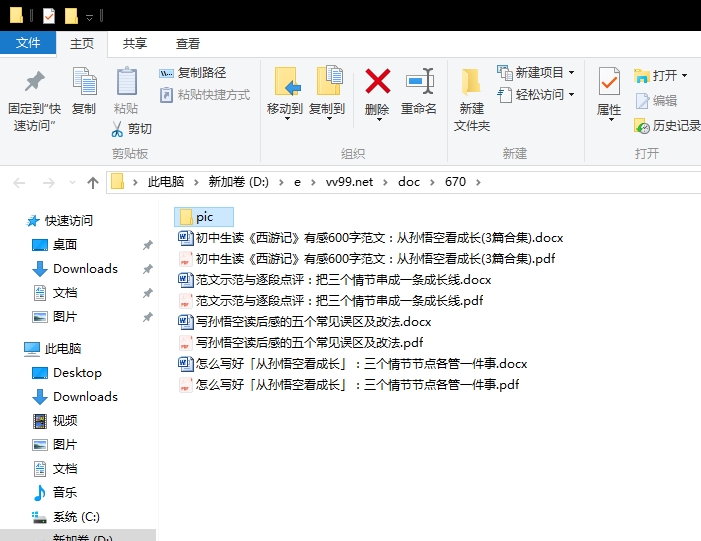This screenshot has width=701, height=541.
Task: Click e in the address breadcrumb
Action: 297,182
